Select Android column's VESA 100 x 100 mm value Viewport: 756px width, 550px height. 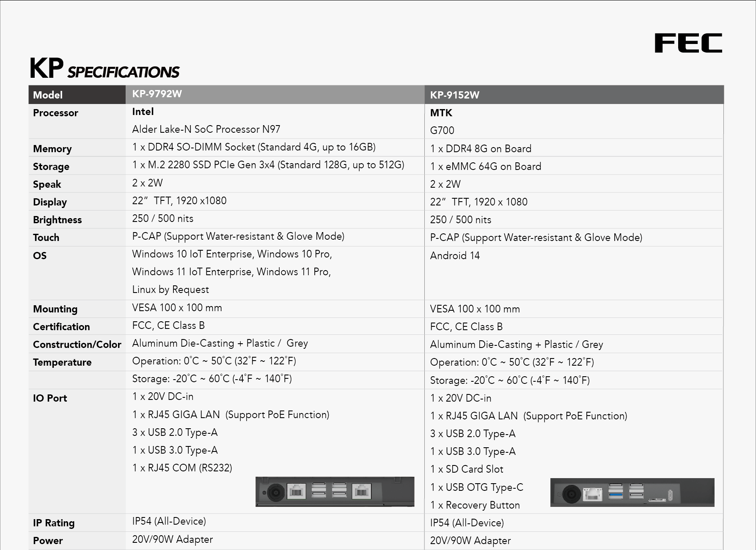475,309
